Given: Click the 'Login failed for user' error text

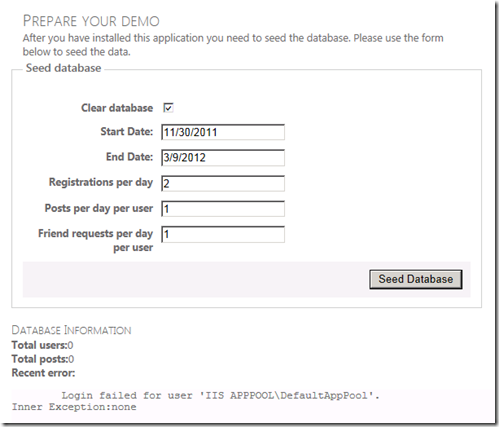Looking at the screenshot, I should [x=221, y=396].
